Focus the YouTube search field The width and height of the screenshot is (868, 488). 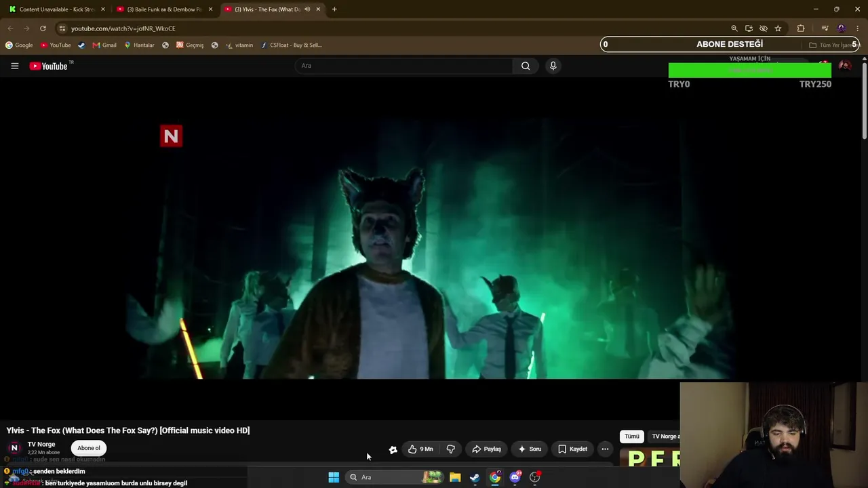pos(403,66)
